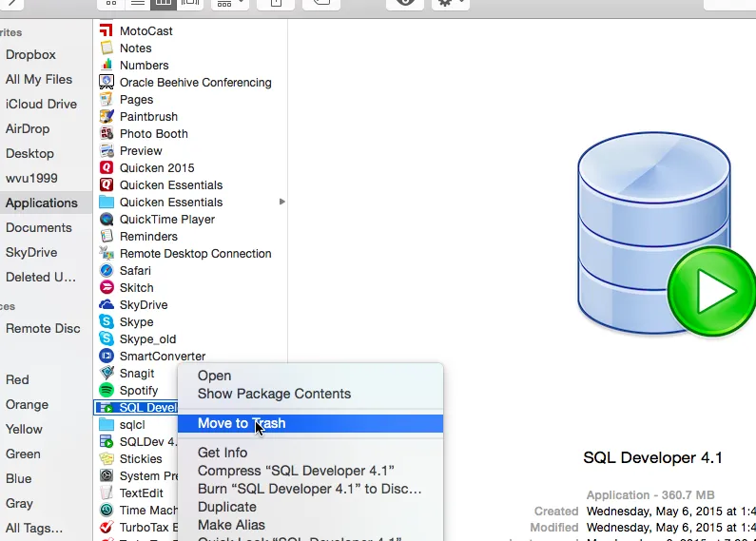Click the sqlcl folder icon
The height and width of the screenshot is (541, 756).
107,424
